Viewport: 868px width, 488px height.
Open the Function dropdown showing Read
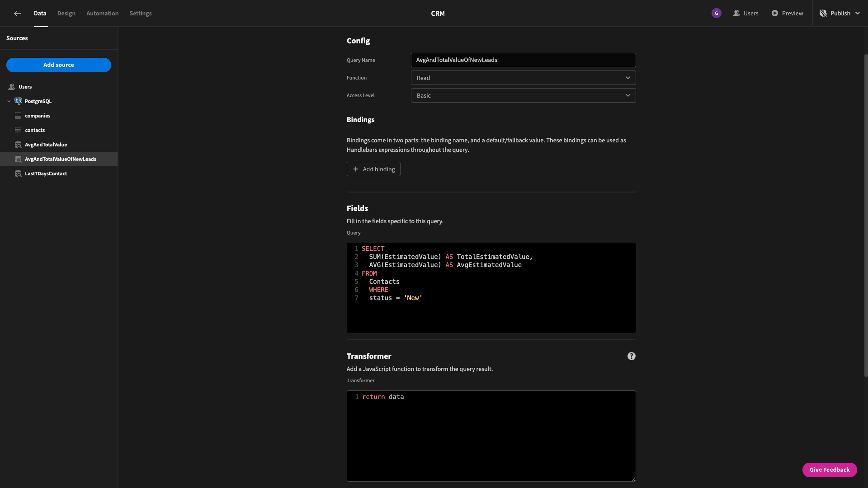pyautogui.click(x=523, y=78)
